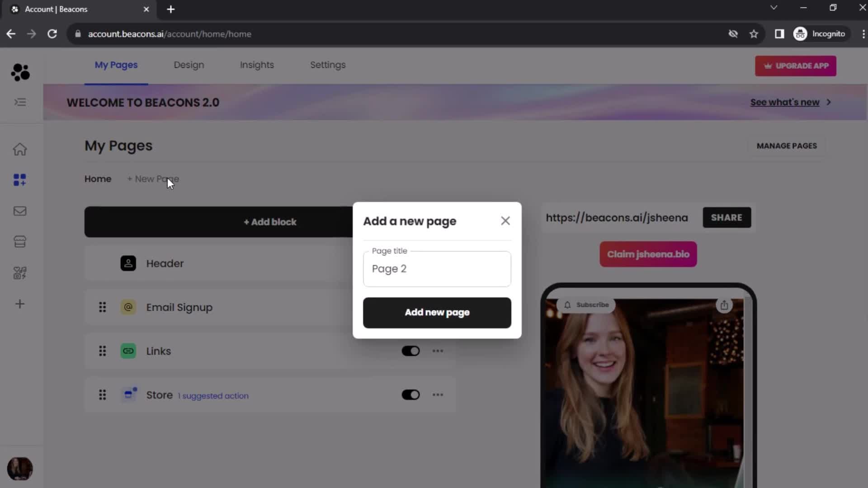Open the email envelope icon in sidebar
Image resolution: width=868 pixels, height=488 pixels.
tap(20, 211)
